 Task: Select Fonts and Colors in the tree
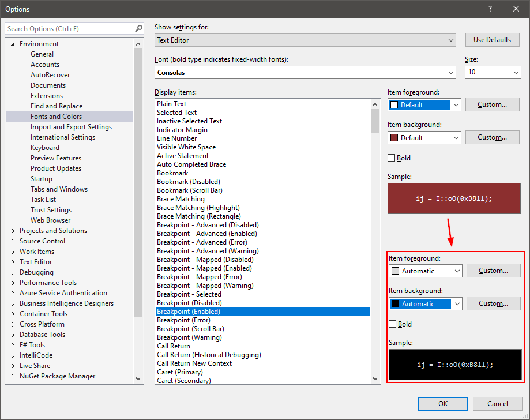pos(56,117)
